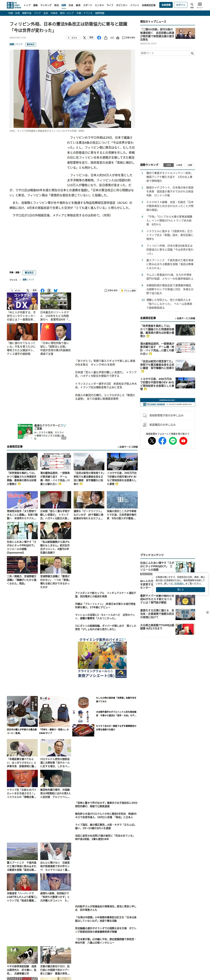Click 憲法改正 tag beside 特集・連載
Viewport: 210px width, 980px height.
(29, 272)
